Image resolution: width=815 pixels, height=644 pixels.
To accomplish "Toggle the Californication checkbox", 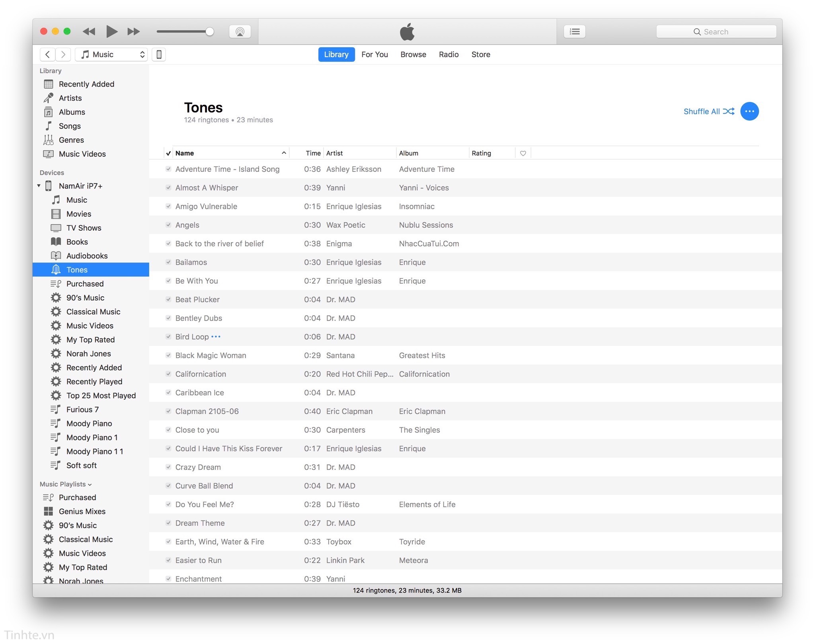I will (x=168, y=374).
